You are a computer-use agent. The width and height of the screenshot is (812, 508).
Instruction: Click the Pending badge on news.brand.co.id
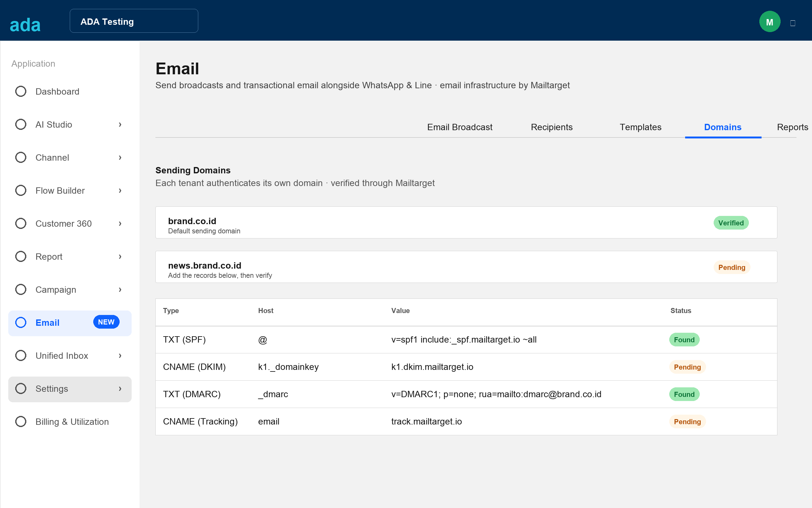(x=731, y=267)
